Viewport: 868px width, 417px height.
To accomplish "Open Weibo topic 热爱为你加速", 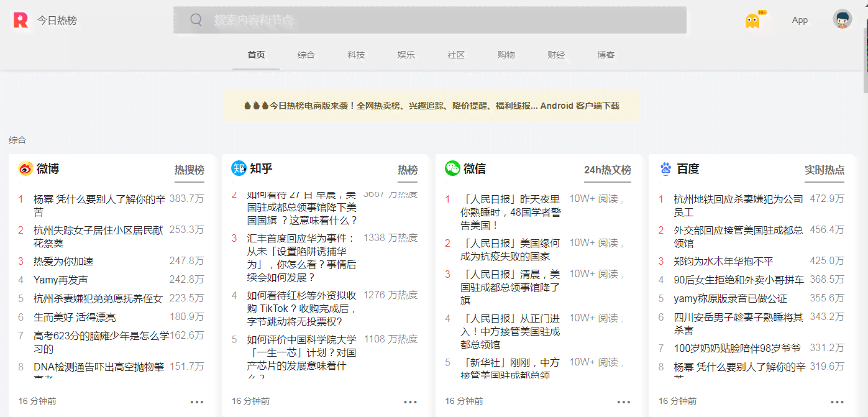I will (63, 261).
